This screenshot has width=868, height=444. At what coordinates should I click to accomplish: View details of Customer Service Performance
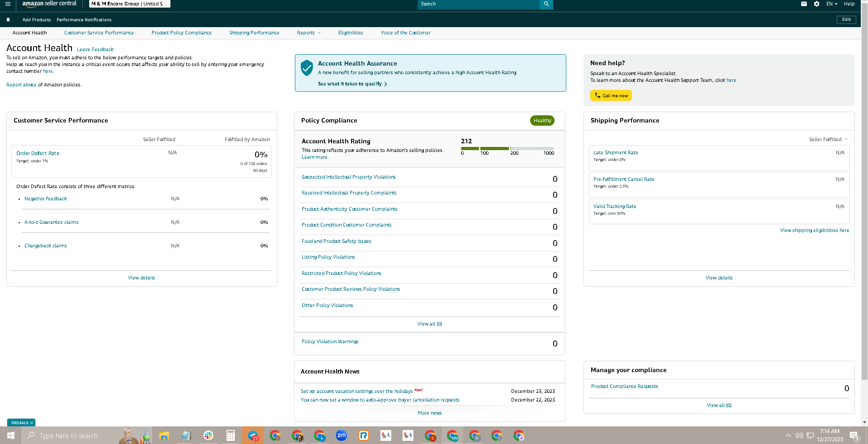point(142,278)
